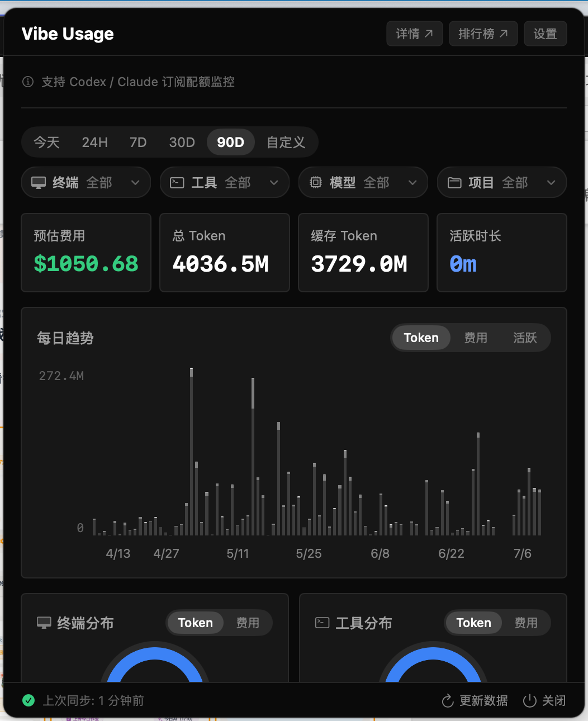This screenshot has width=588, height=721.
Task: Click the tallest bar in daily trend chart
Action: coord(192,452)
